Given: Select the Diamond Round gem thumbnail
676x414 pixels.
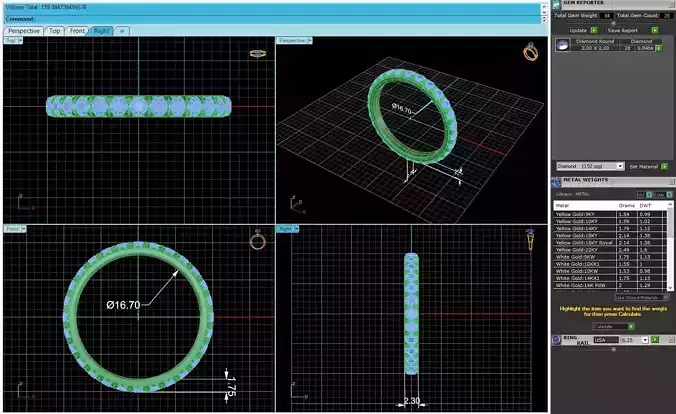Looking at the screenshot, I should pos(562,45).
